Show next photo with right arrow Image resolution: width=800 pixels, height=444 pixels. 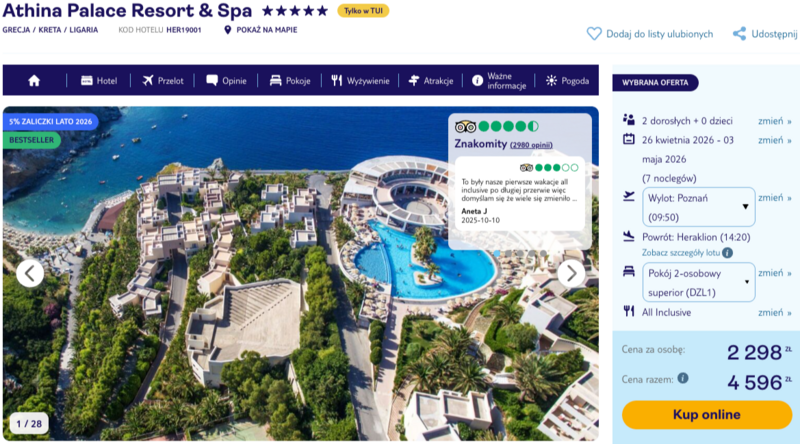pyautogui.click(x=571, y=274)
